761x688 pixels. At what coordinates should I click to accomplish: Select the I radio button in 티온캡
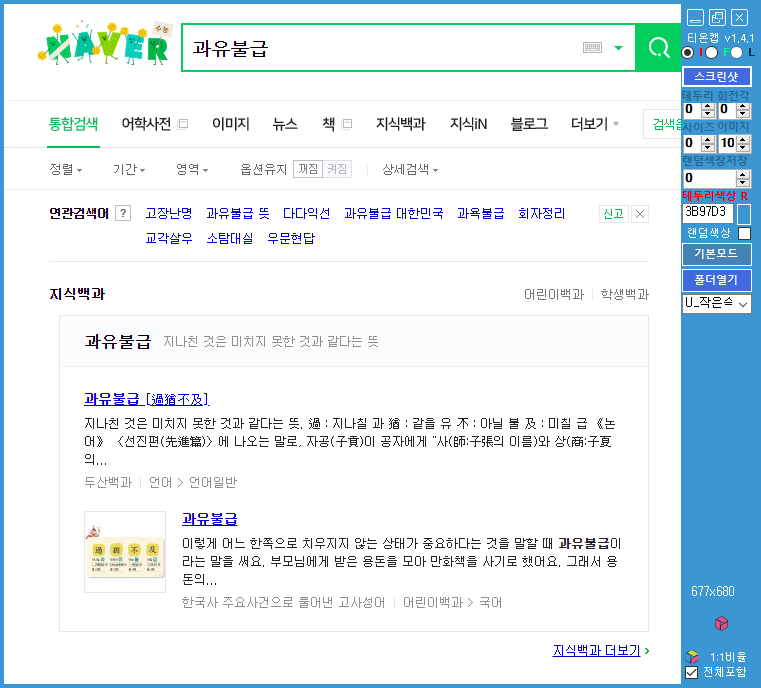688,52
